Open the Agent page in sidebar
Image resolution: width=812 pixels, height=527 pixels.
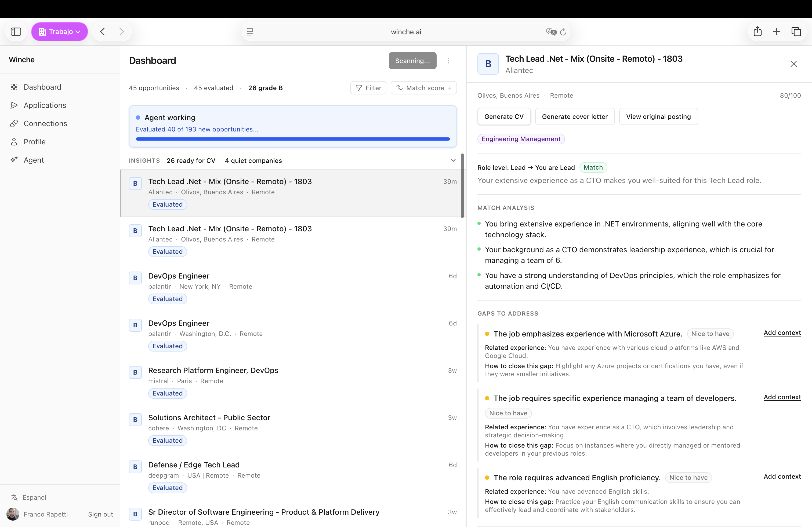[x=34, y=160]
